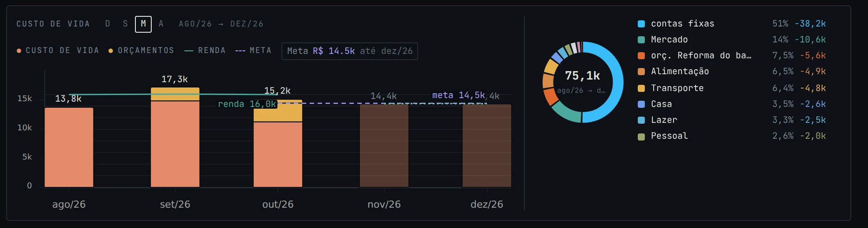Click the -5,6k amount for Reforma

[813, 56]
